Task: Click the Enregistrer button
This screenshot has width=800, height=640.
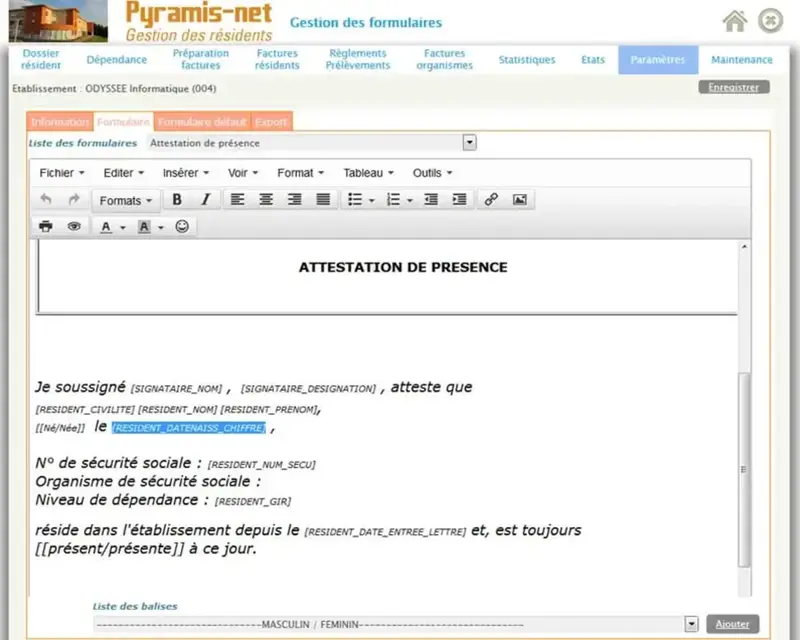Action: tap(733, 87)
